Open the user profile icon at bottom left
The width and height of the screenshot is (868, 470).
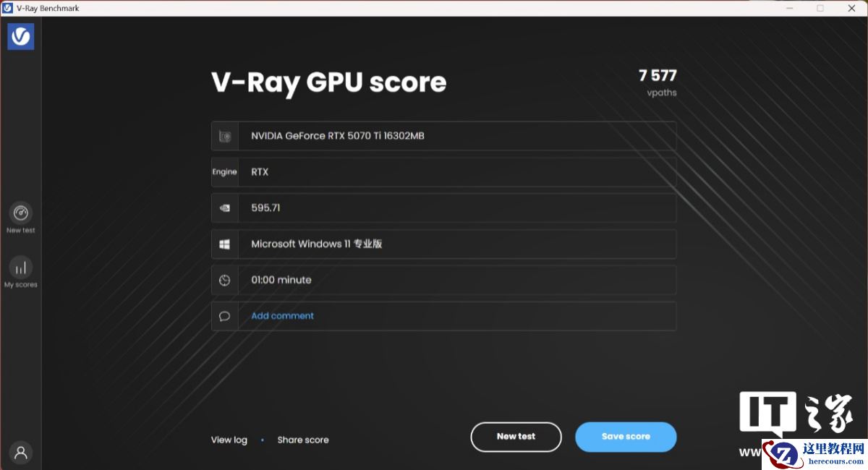pyautogui.click(x=21, y=453)
